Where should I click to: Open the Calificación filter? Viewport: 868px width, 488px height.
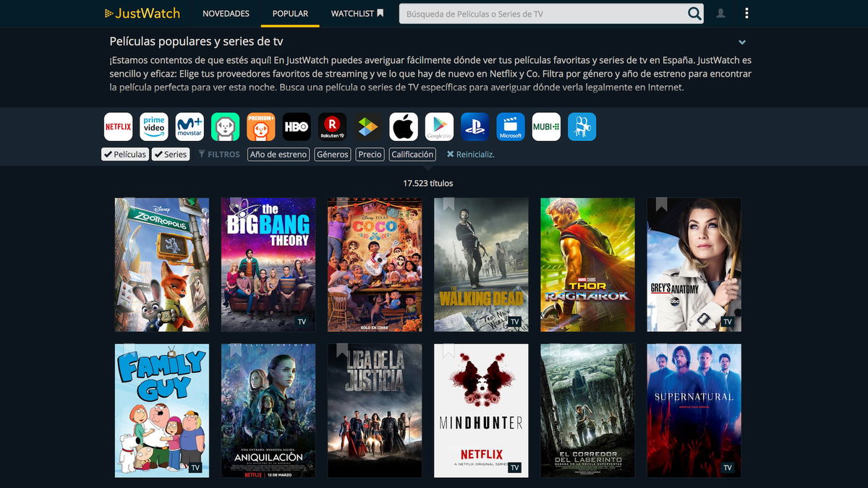point(412,154)
